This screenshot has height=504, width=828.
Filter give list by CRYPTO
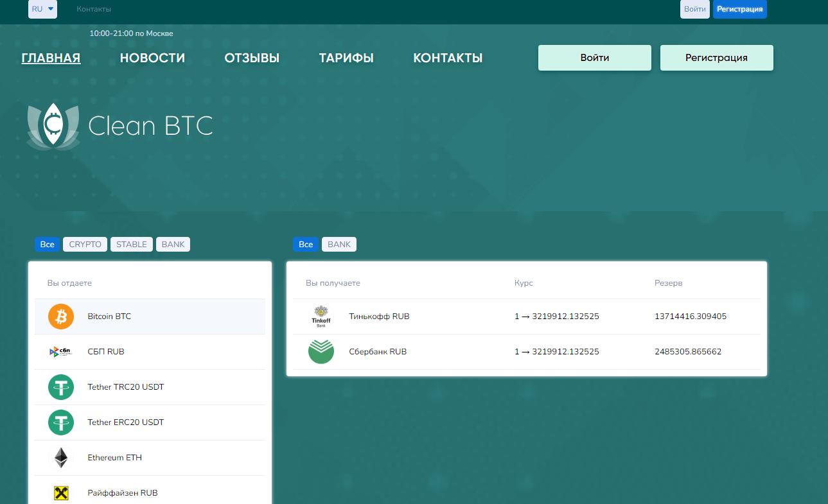85,245
